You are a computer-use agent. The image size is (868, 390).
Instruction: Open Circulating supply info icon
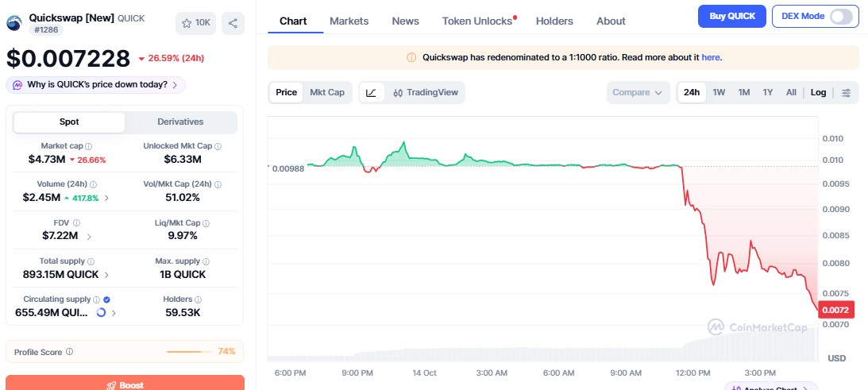point(96,299)
